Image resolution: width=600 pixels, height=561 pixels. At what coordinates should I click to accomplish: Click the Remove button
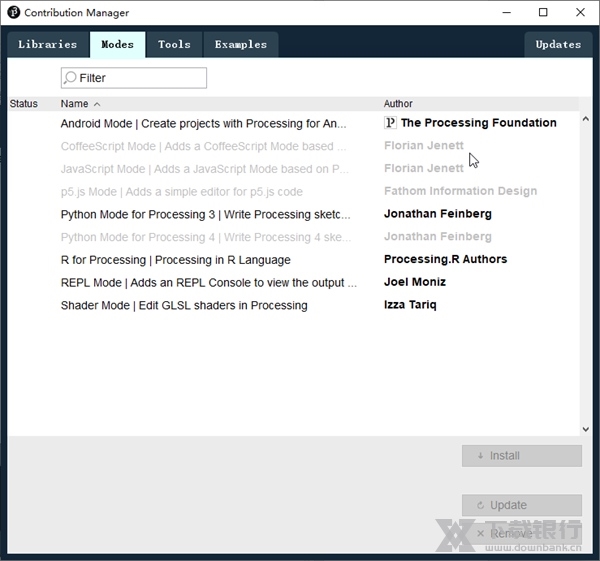point(522,533)
